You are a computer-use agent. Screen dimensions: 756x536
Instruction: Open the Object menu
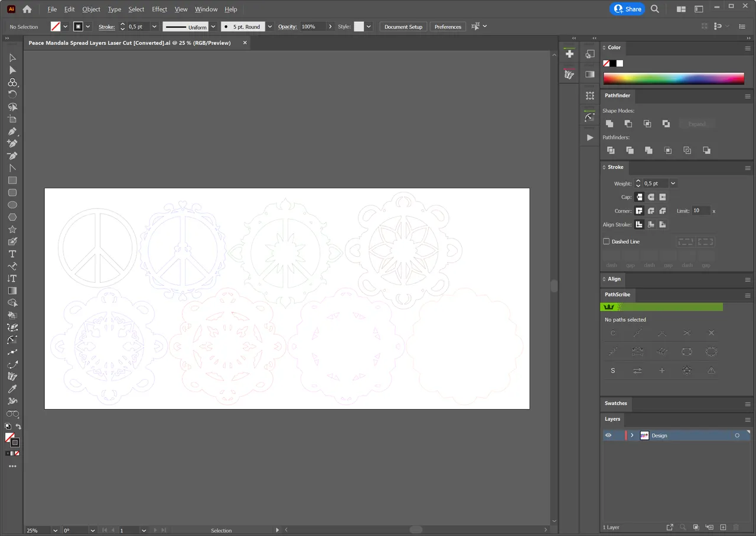91,9
